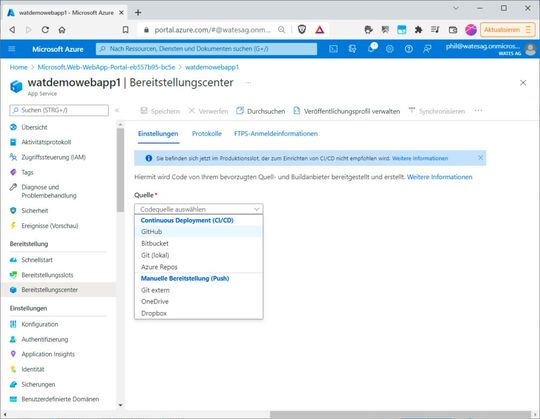
Task: Open Weitere Informationen in the info banner
Action: click(x=420, y=158)
